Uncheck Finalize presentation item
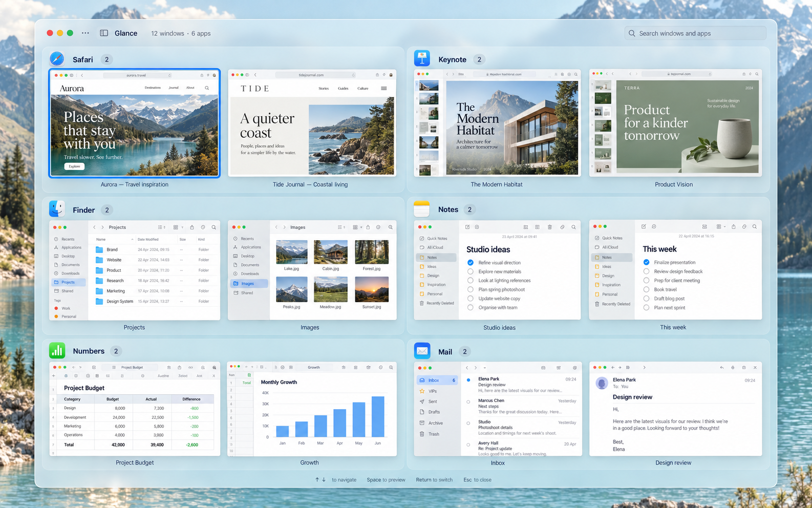The width and height of the screenshot is (812, 508). 646,262
